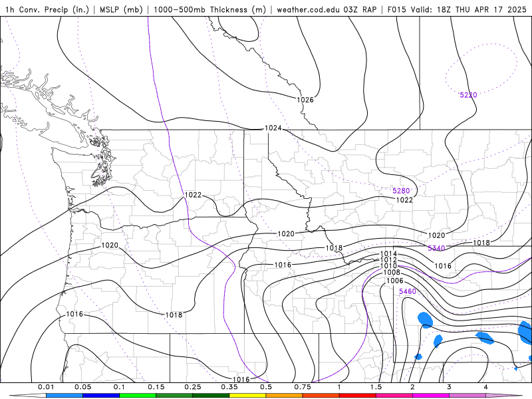The image size is (532, 399).
Task: Click the '1h Conv. Precip (in.)' title text
Action: [x=47, y=9]
